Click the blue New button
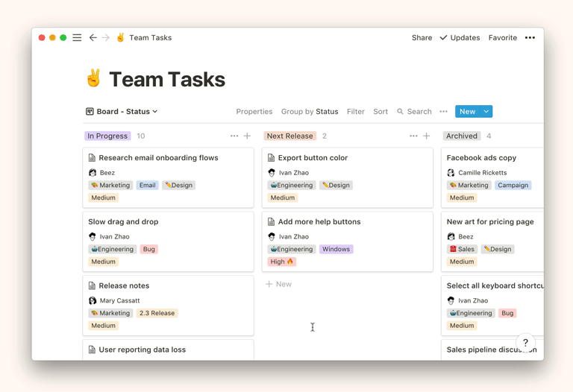The image size is (573, 392). coord(467,112)
